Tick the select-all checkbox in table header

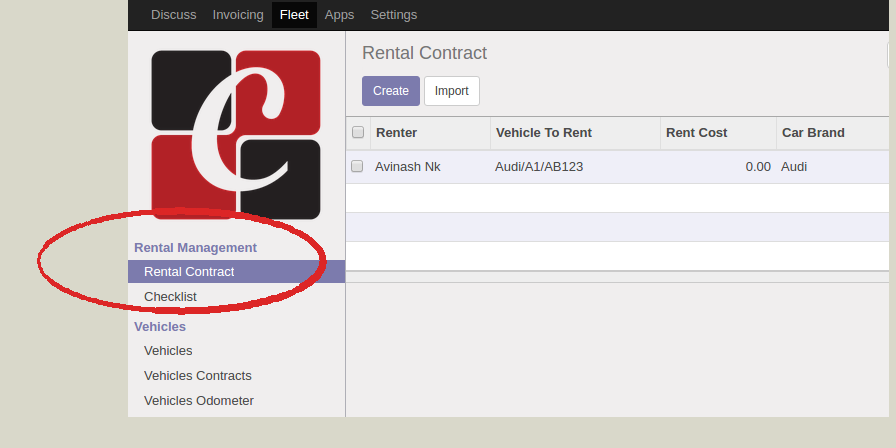(358, 132)
